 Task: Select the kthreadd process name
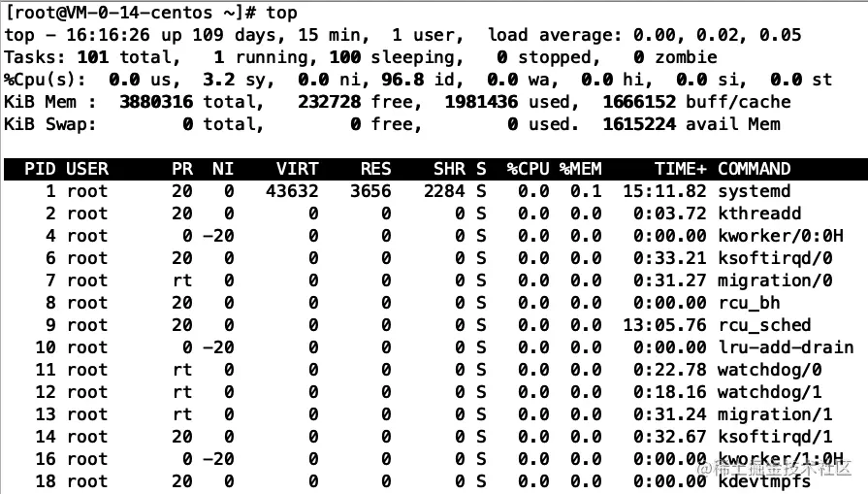(x=759, y=214)
